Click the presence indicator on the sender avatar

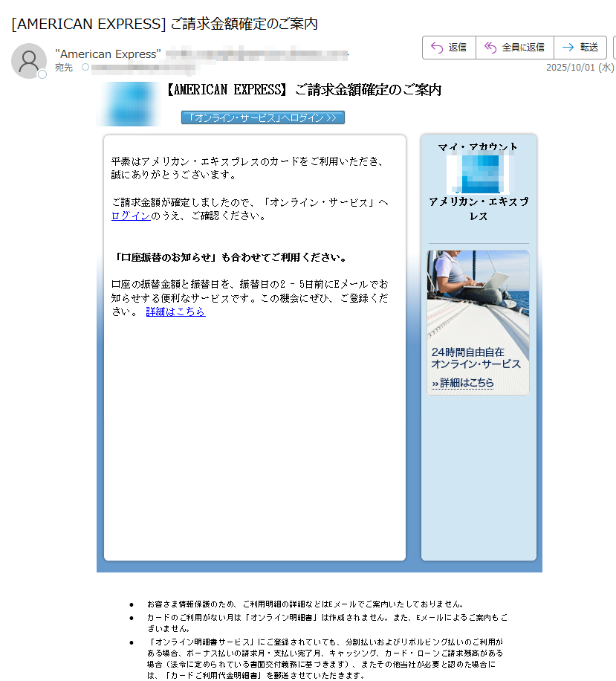[x=42, y=73]
